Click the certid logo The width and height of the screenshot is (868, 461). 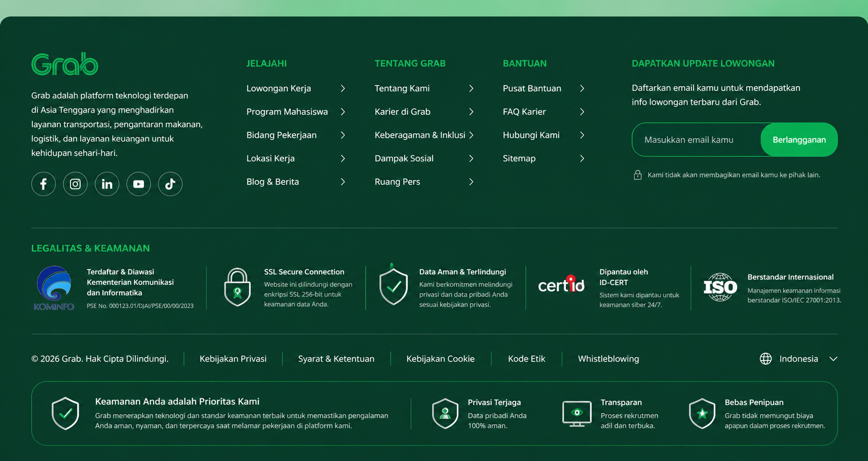point(561,284)
